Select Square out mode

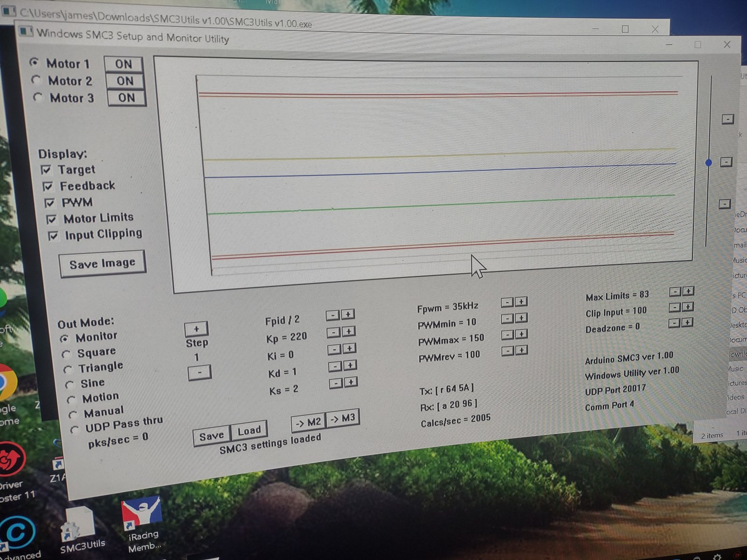coord(66,354)
